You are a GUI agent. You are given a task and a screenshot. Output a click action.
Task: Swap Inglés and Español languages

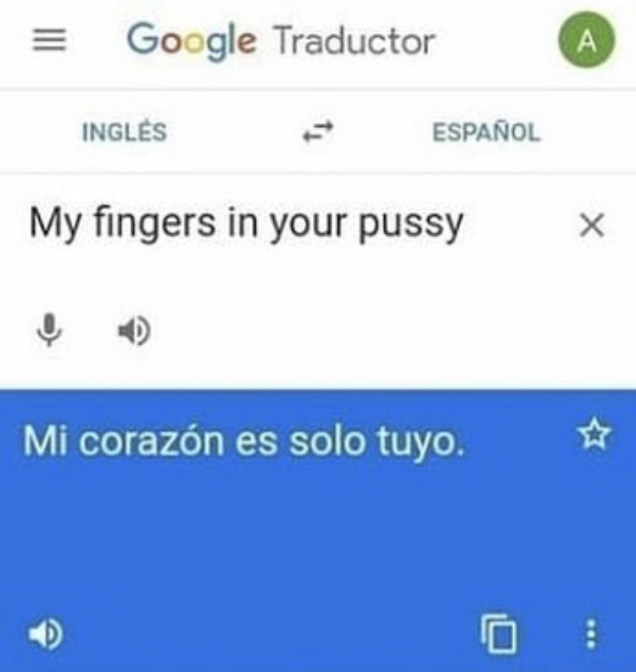[x=318, y=131]
